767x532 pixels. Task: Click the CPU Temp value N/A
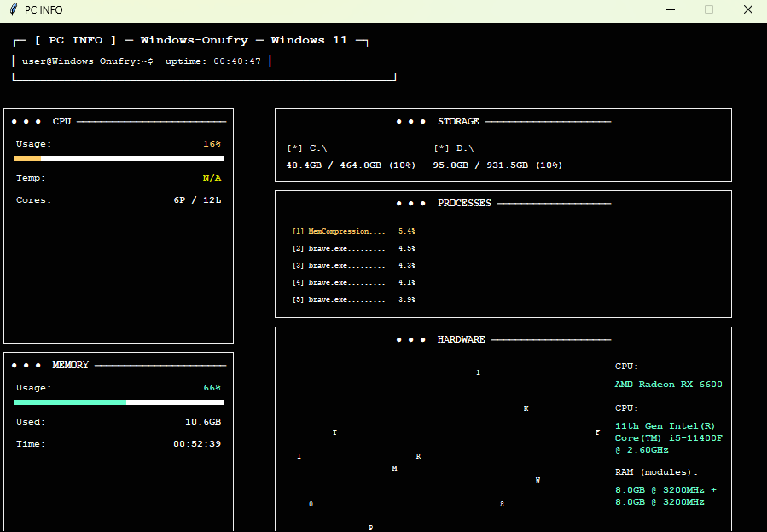(212, 178)
